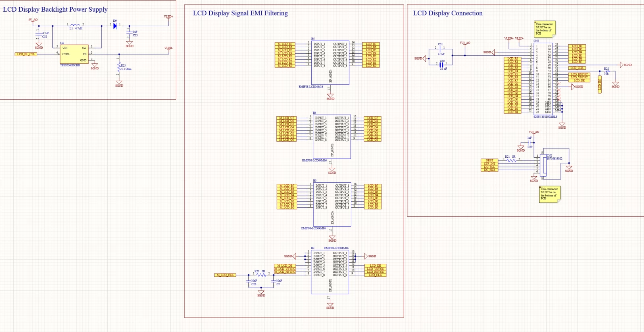Screen dimensions: 644x332
Task: Select resistor R23 5.1 Ohm symbol
Action: 119,67
